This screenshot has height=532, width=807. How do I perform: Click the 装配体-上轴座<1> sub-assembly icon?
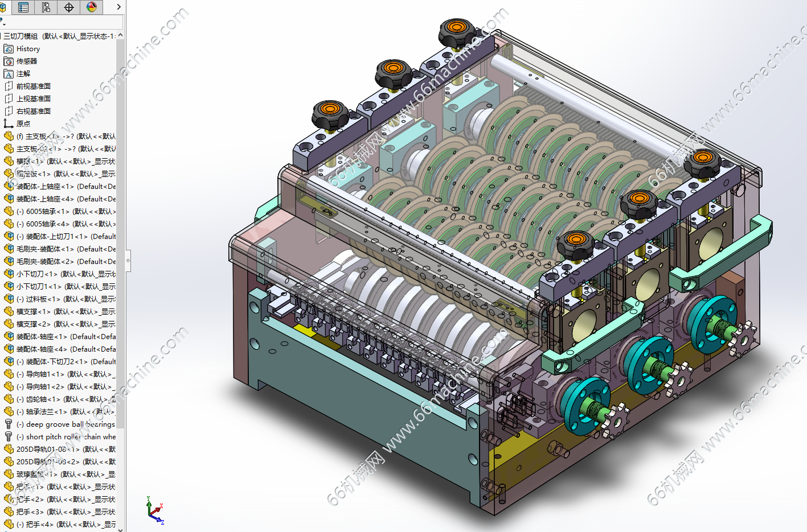(x=9, y=186)
